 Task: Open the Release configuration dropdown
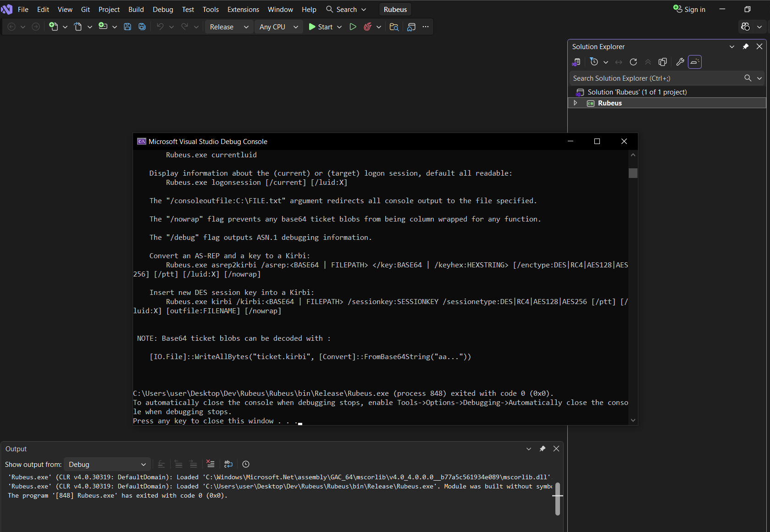[x=228, y=27]
